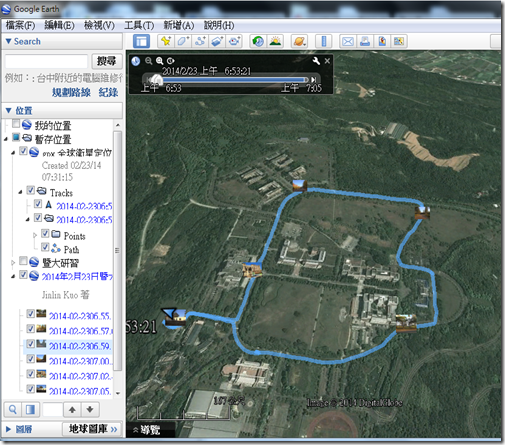Uncheck the Path item checkbox
This screenshot has height=445, width=505.
[45, 247]
